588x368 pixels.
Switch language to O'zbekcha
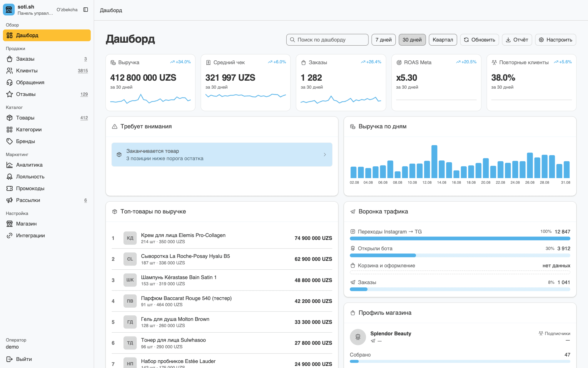(67, 10)
